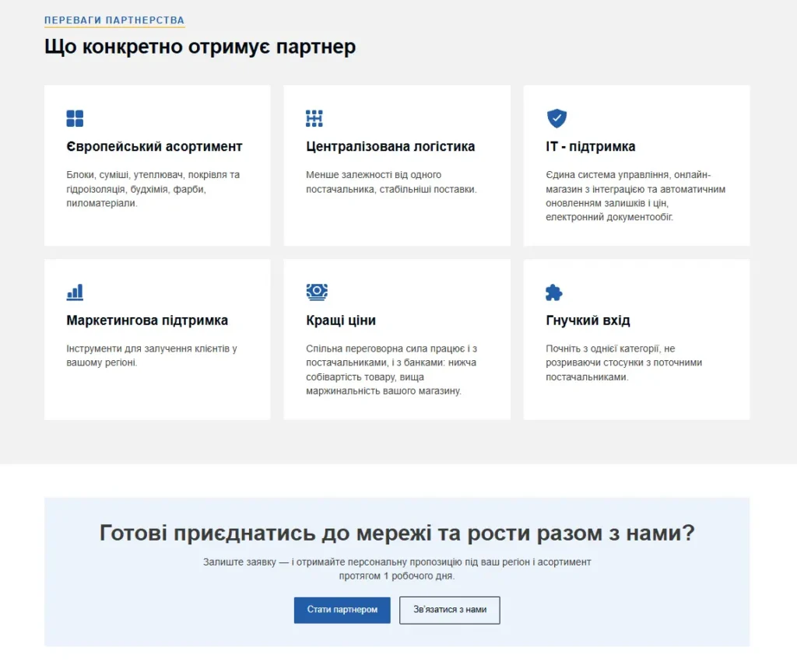Select the Маркетингова підтримка card heading

click(147, 320)
